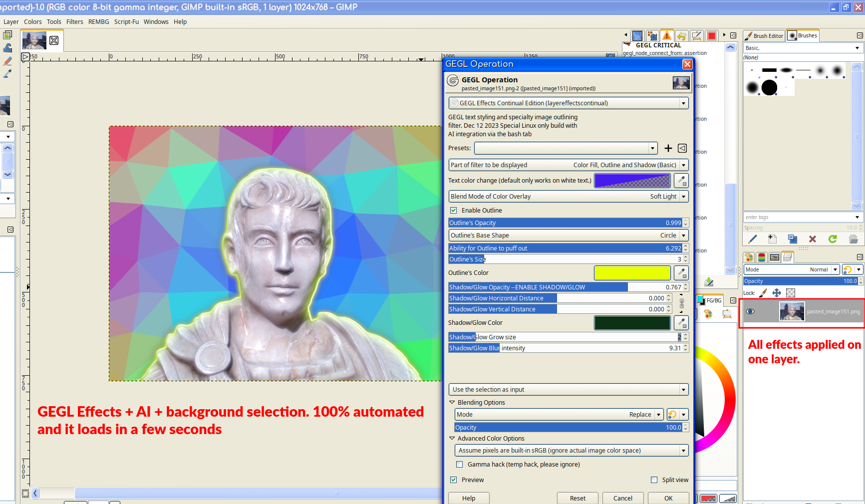Screen dimensions: 865x504
Task: Open Blend Mode of Color Overlay dropdown
Action: click(x=569, y=197)
